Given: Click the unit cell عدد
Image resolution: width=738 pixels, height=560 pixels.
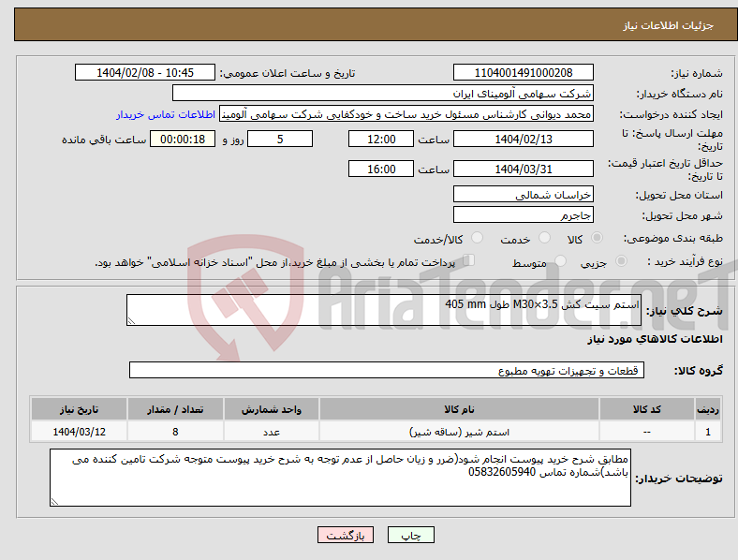Looking at the screenshot, I should (x=272, y=432).
